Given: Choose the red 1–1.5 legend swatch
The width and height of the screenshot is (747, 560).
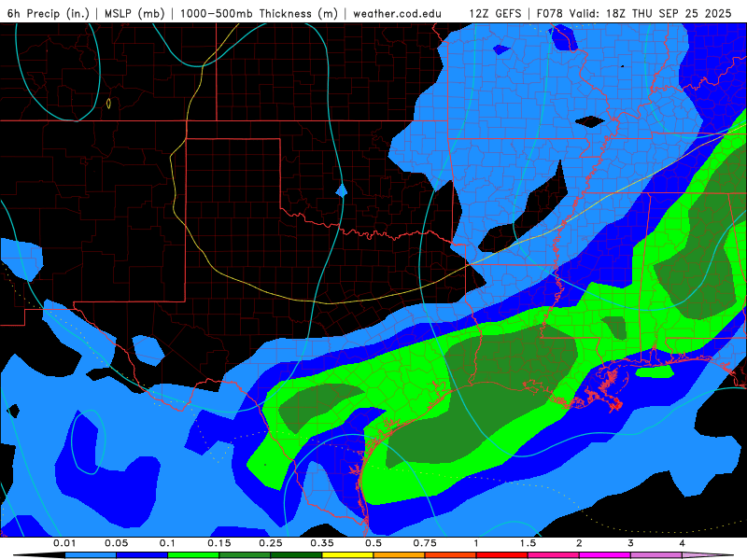Looking at the screenshot, I should [502, 555].
